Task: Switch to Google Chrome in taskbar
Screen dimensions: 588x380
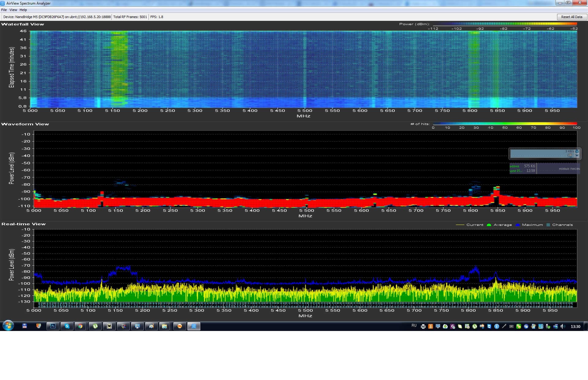Action: click(x=80, y=326)
